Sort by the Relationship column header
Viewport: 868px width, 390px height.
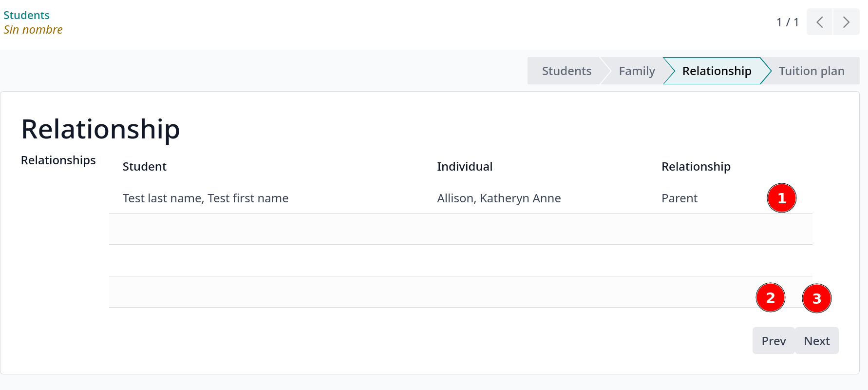pyautogui.click(x=696, y=167)
